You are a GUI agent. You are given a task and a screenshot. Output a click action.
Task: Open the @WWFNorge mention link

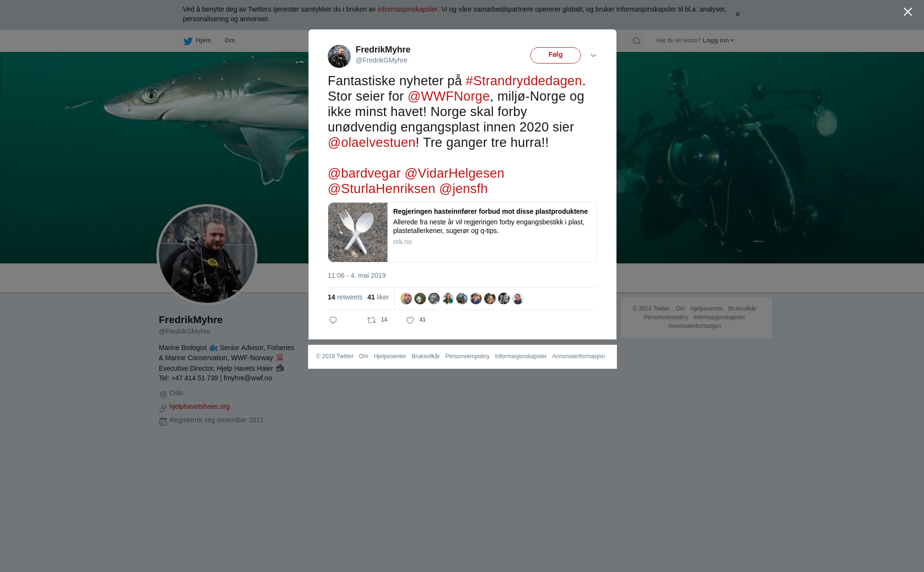click(449, 96)
